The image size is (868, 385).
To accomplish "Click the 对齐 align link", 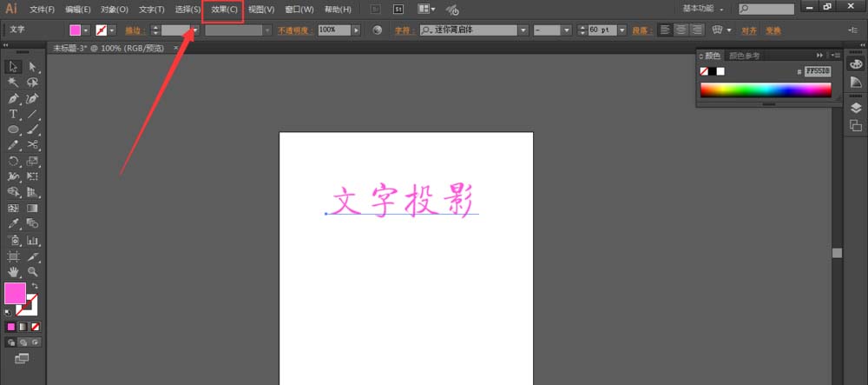I will pyautogui.click(x=749, y=30).
